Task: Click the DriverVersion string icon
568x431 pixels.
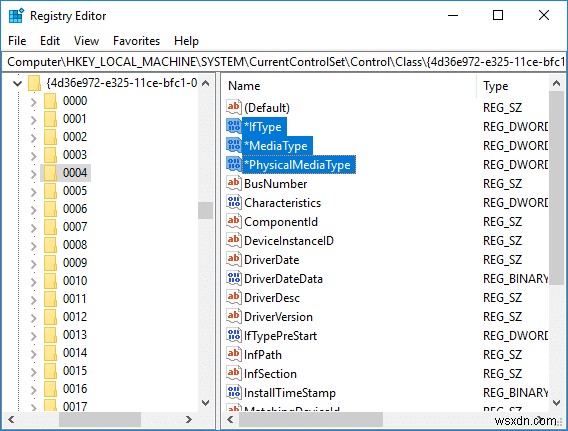Action: point(234,317)
